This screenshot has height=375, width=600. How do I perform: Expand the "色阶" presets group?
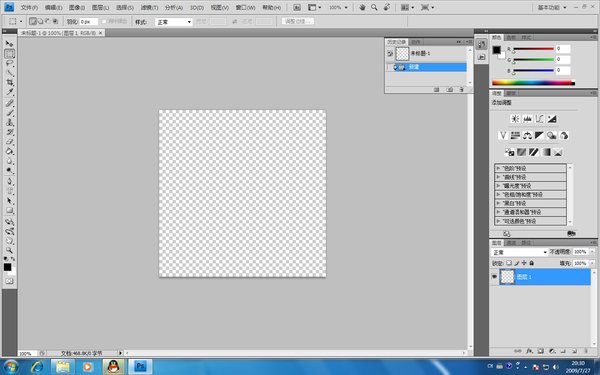[498, 168]
